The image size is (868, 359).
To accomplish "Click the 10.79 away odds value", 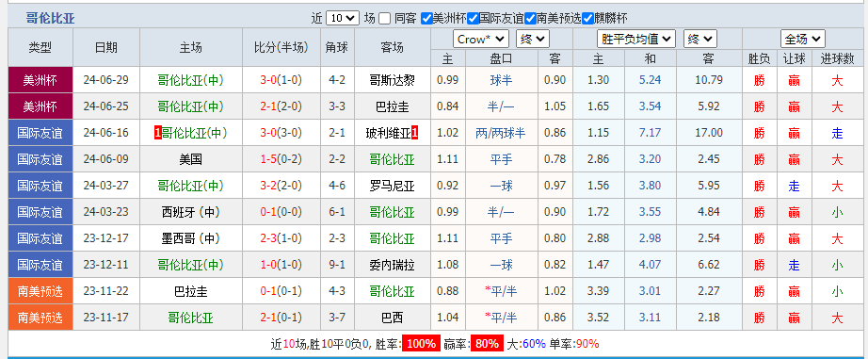I will [x=709, y=80].
